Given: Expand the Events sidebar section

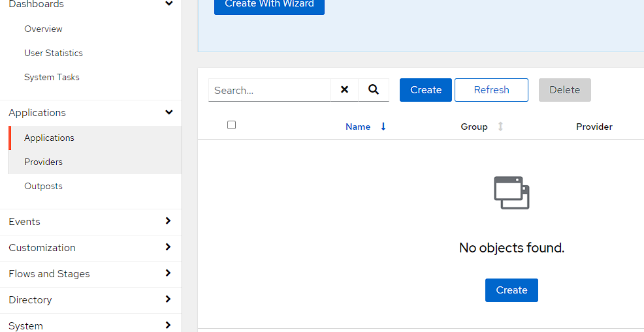Looking at the screenshot, I should click(x=168, y=221).
